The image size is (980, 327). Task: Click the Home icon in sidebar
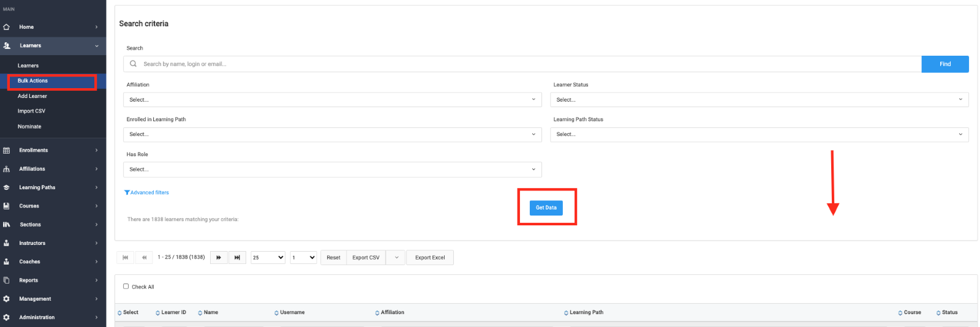(7, 27)
